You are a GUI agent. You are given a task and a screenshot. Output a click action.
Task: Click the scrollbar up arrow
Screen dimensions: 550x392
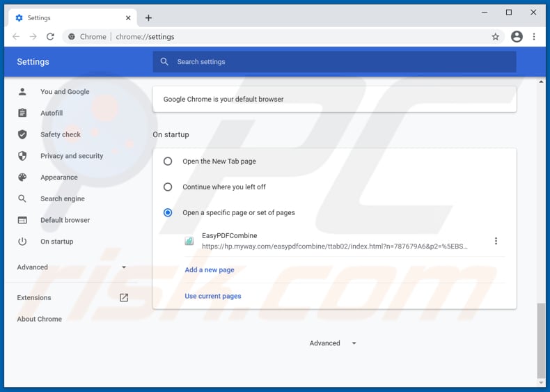541,81
